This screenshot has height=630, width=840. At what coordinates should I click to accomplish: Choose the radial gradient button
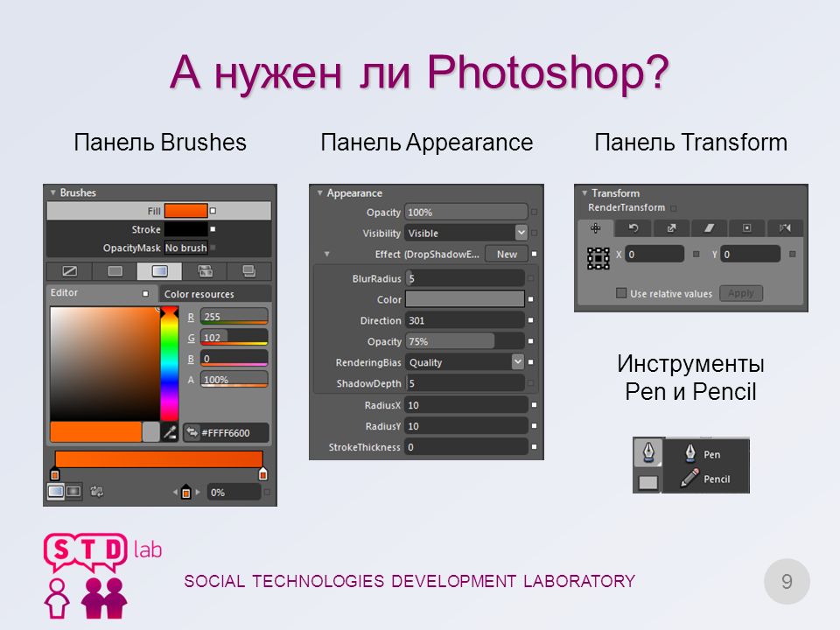[x=73, y=491]
